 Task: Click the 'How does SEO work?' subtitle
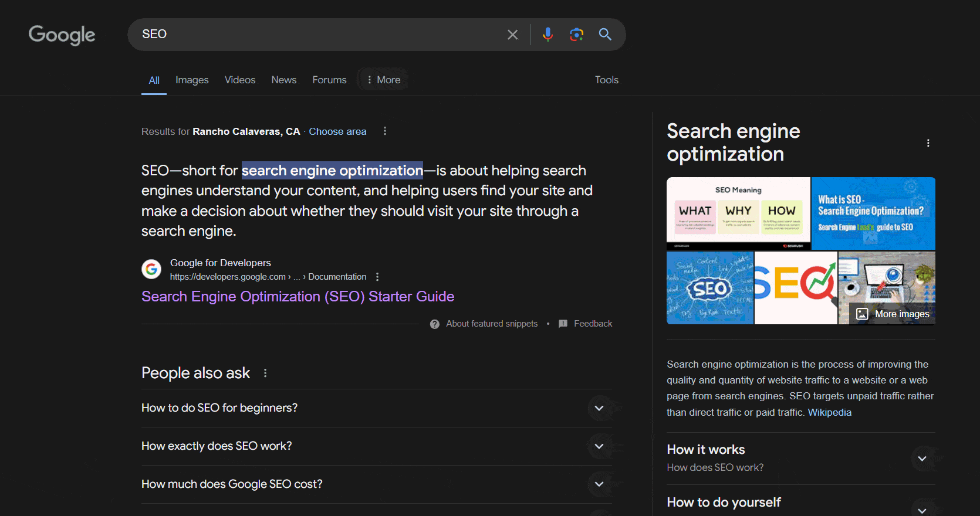point(715,467)
